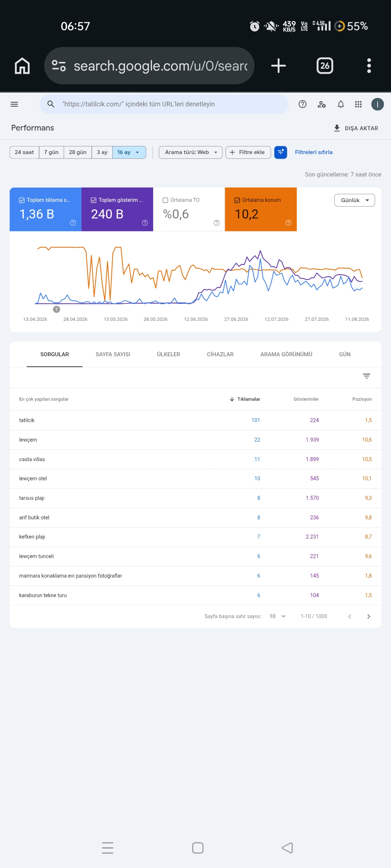Open the Günlük interval dropdown

coord(354,200)
